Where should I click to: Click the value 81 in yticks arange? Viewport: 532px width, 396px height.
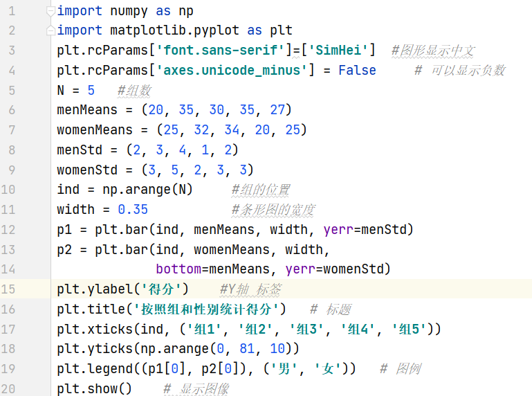coord(247,349)
